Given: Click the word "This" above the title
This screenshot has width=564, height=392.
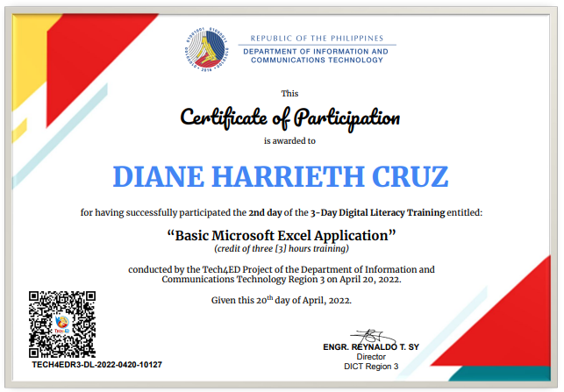Looking at the screenshot, I should (x=289, y=94).
